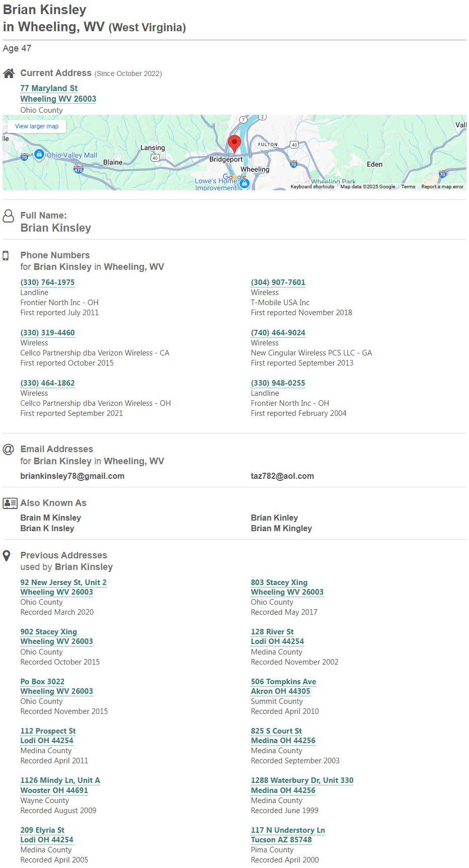469x868 pixels.
Task: Click the home icon beside Current Address
Action: (x=9, y=74)
